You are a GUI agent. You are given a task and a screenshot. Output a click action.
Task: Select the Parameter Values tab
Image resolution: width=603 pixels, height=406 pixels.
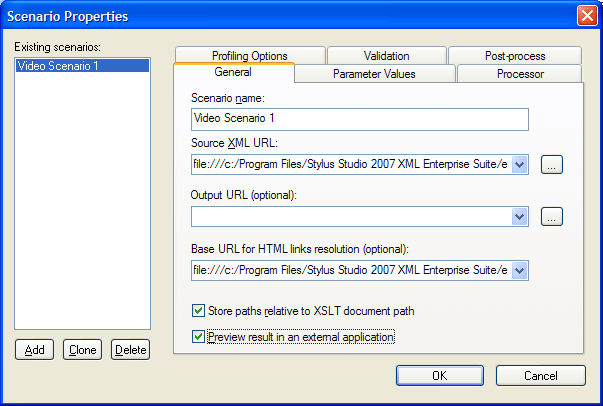pos(374,74)
